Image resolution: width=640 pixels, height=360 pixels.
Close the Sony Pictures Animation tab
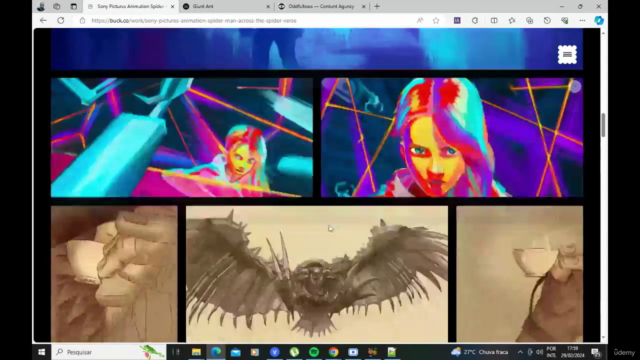pyautogui.click(x=172, y=7)
